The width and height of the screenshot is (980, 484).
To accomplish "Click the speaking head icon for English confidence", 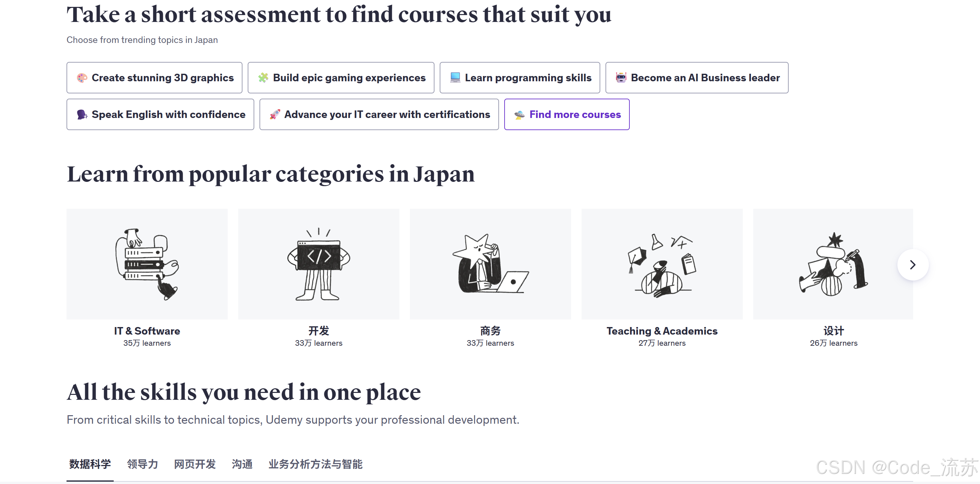I will point(82,115).
